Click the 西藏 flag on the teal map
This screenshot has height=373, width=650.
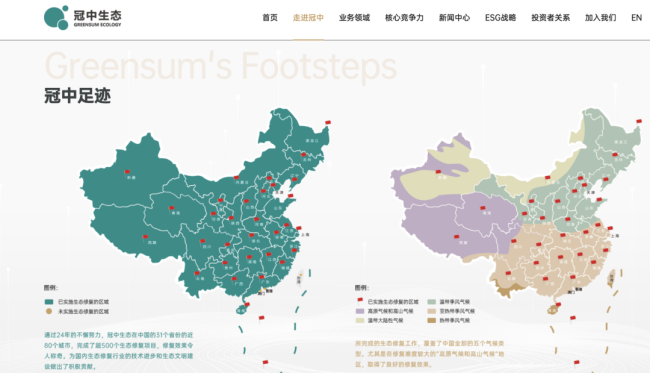[x=146, y=238]
